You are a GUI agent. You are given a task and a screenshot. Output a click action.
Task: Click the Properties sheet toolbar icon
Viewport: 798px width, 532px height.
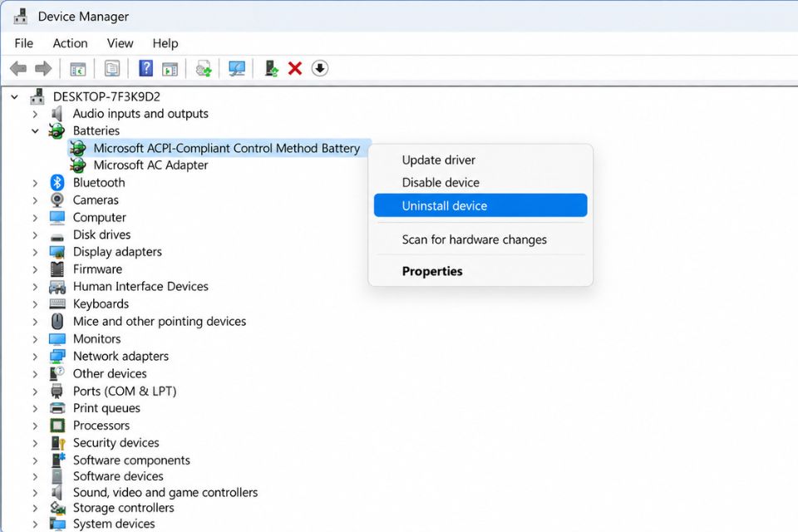pos(112,68)
